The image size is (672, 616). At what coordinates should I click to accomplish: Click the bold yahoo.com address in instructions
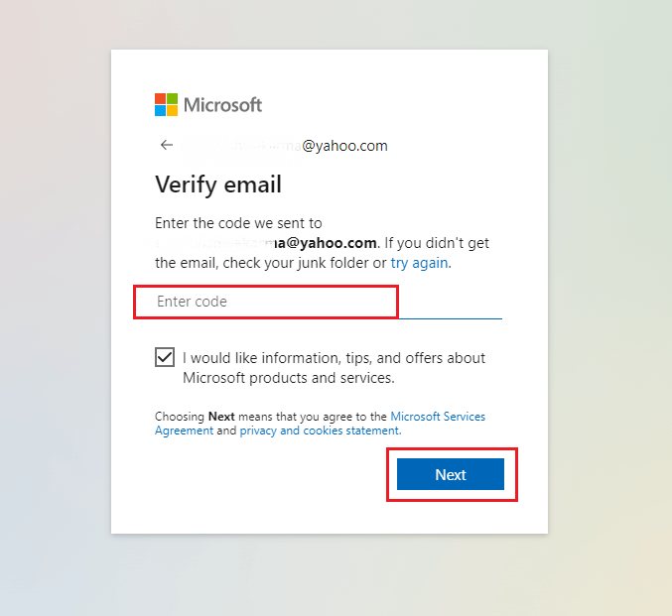point(328,243)
